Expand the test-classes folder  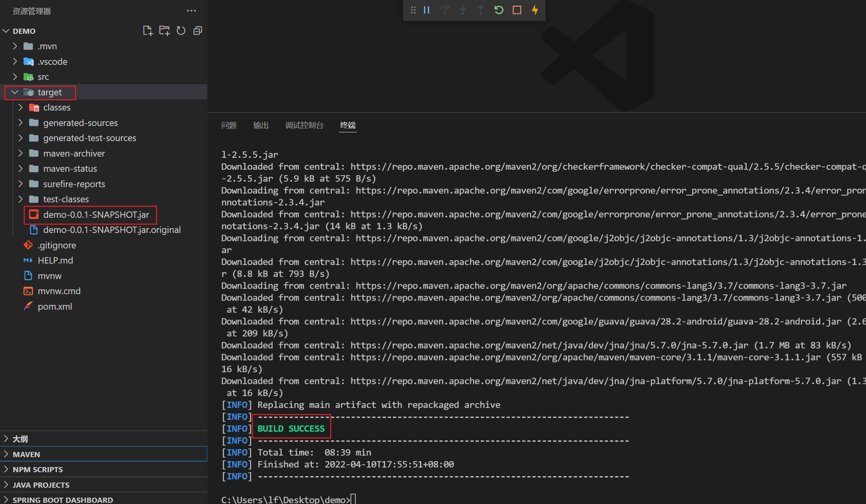pyautogui.click(x=21, y=199)
